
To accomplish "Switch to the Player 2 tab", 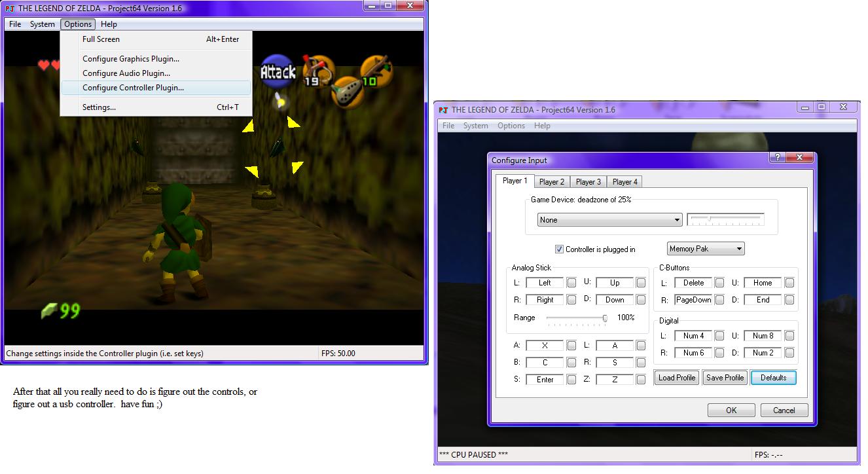I will pos(552,182).
